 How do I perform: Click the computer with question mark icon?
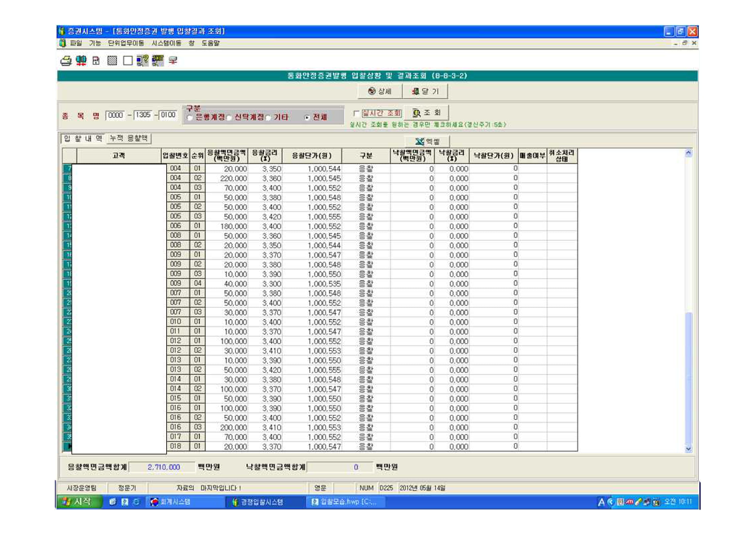(143, 61)
